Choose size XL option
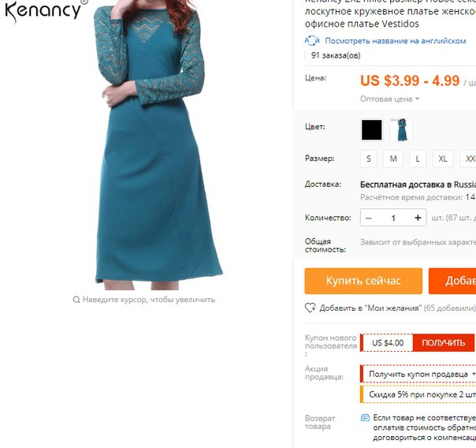The width and height of the screenshot is (476, 448). pyautogui.click(x=443, y=159)
